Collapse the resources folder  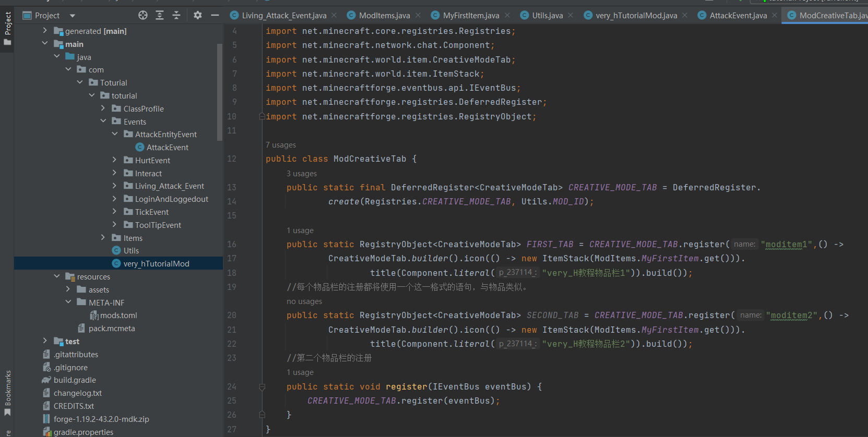(56, 276)
